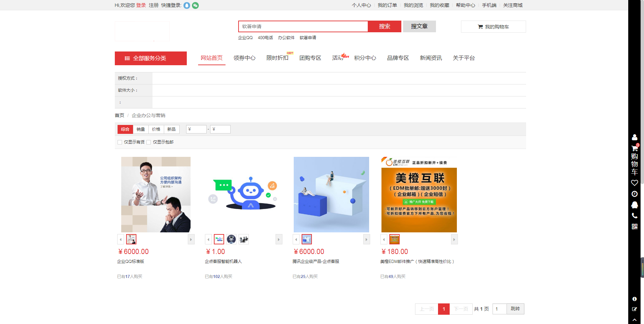Click the QQ quick login icon
The image size is (644, 324).
pyautogui.click(x=187, y=5)
